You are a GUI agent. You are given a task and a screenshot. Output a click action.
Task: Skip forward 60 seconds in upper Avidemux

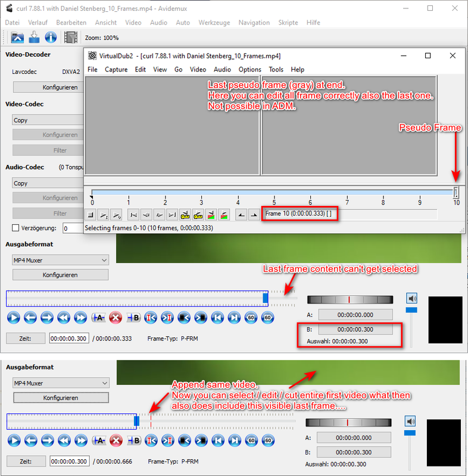pyautogui.click(x=267, y=318)
